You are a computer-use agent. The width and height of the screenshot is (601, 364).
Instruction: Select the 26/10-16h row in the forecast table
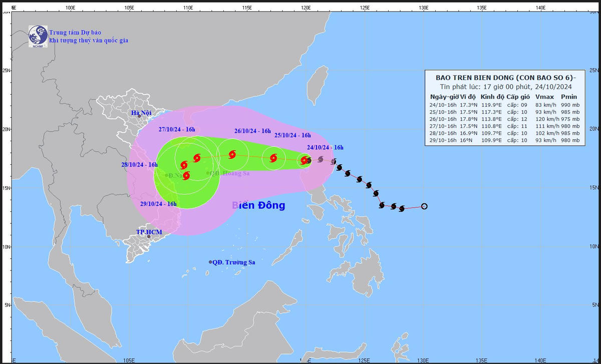(504, 119)
